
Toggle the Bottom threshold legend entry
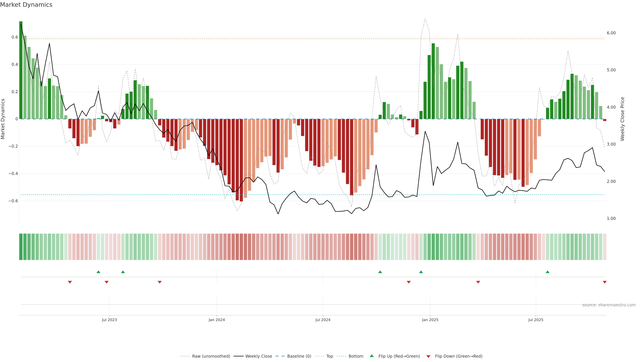tap(356, 356)
